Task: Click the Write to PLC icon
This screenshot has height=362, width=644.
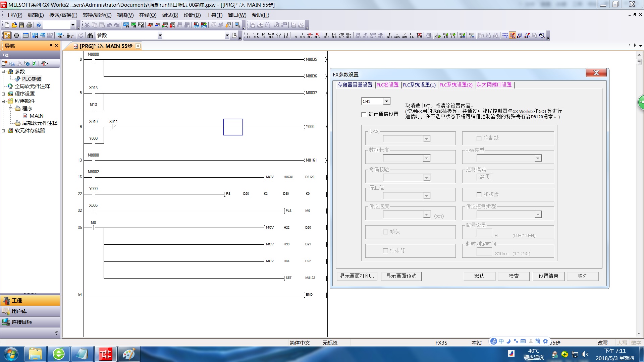Action: tap(150, 25)
